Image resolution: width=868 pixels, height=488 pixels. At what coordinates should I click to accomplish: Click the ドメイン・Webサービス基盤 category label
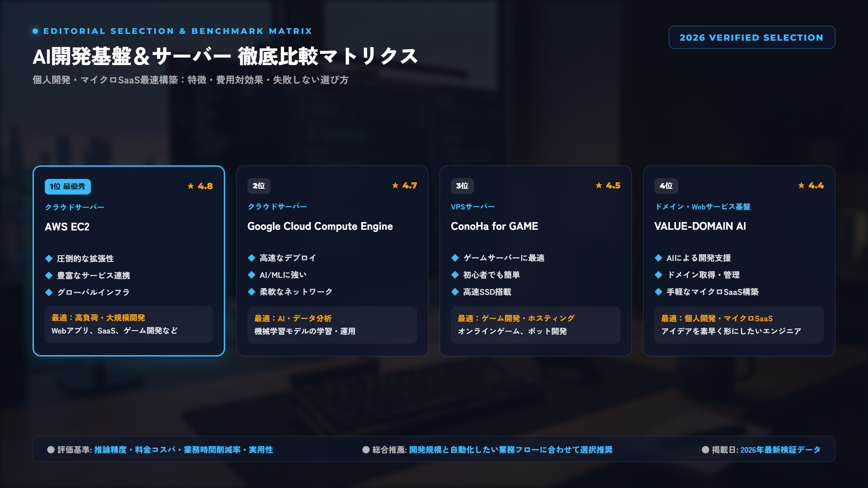point(703,207)
